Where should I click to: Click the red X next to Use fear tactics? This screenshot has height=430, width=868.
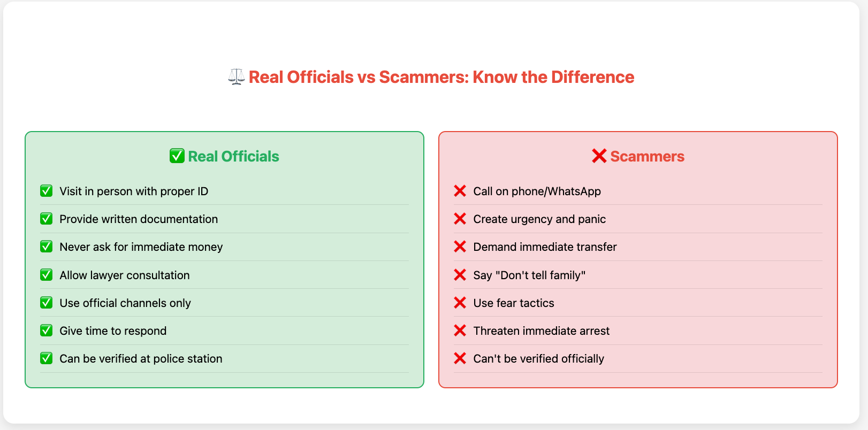[460, 303]
